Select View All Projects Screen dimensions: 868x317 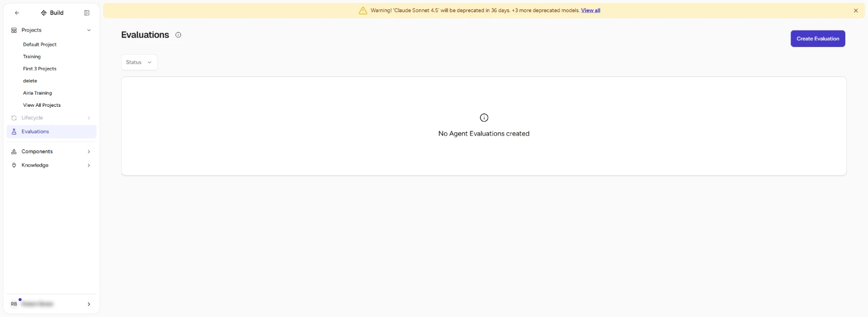(x=42, y=105)
